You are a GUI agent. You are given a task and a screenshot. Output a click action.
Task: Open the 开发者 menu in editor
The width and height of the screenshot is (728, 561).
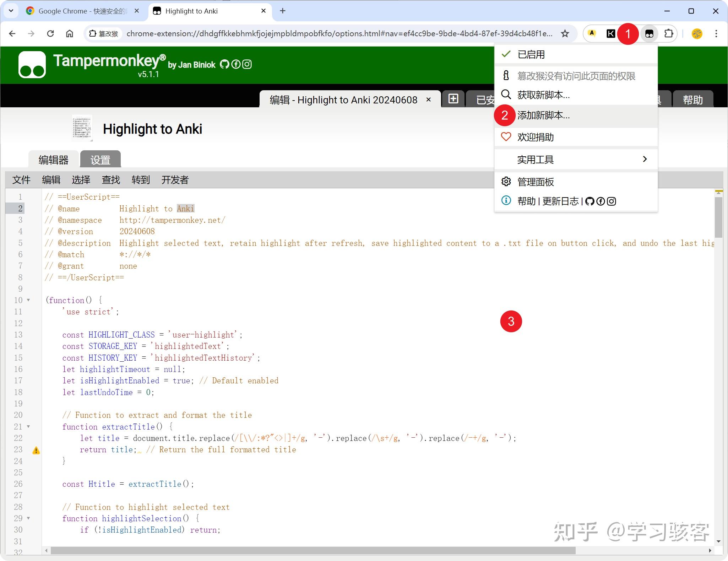pyautogui.click(x=174, y=180)
